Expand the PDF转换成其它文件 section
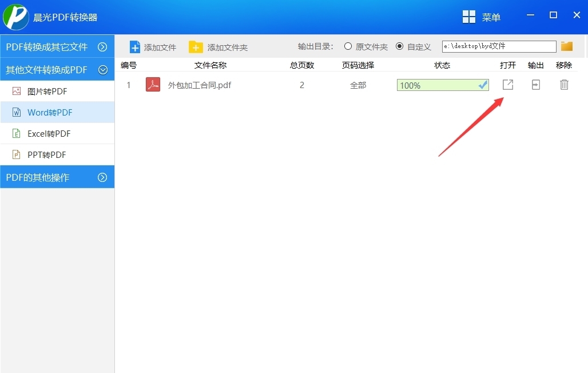The image size is (588, 373). pos(57,46)
